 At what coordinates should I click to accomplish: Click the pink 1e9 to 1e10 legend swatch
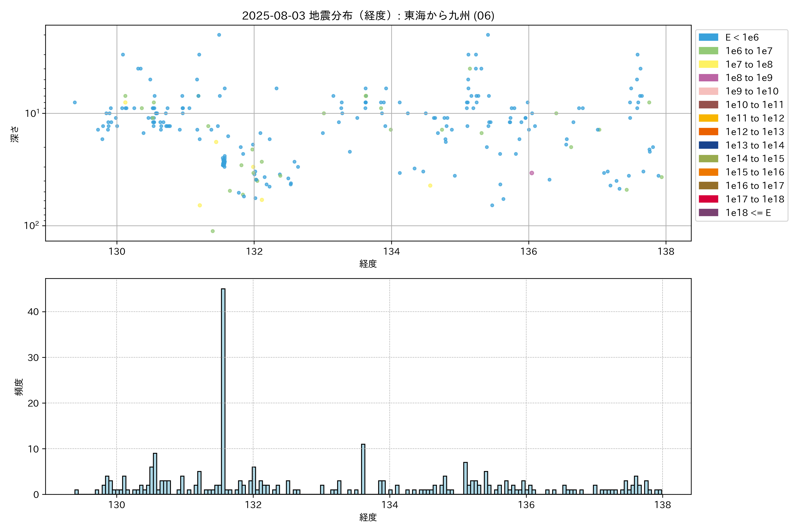[x=708, y=91]
